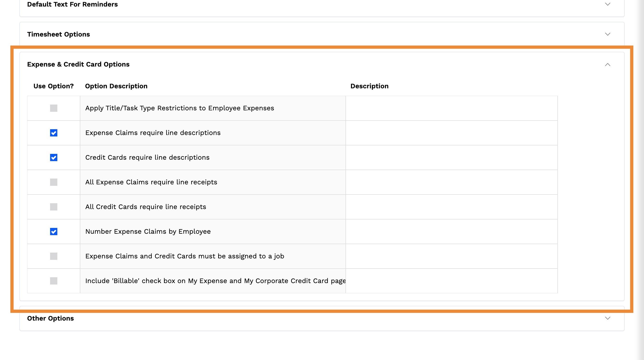Uncheck Credit Cards require line descriptions

click(53, 157)
